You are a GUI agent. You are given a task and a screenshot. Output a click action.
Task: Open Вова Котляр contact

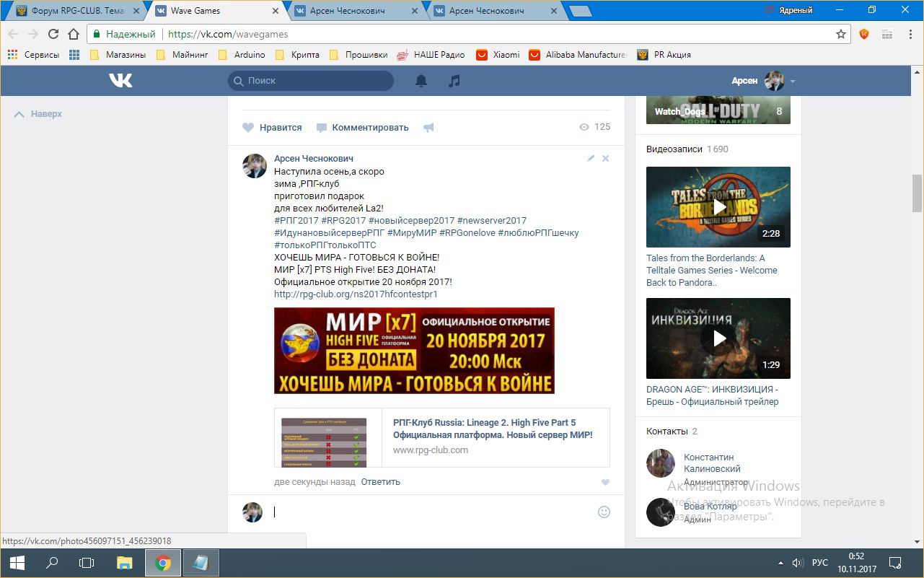pos(710,507)
